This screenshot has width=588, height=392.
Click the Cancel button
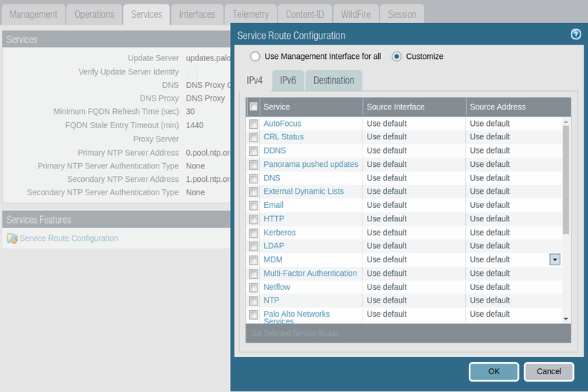pos(549,371)
